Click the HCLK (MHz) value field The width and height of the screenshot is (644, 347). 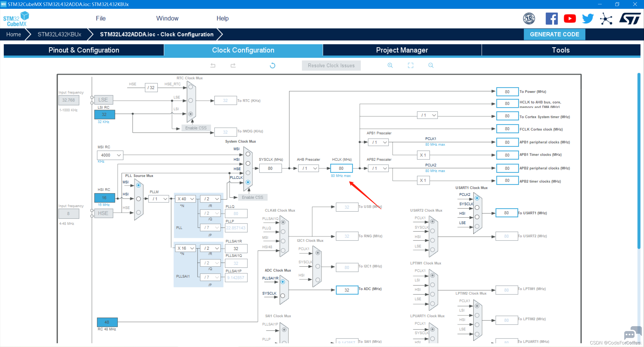pyautogui.click(x=341, y=168)
